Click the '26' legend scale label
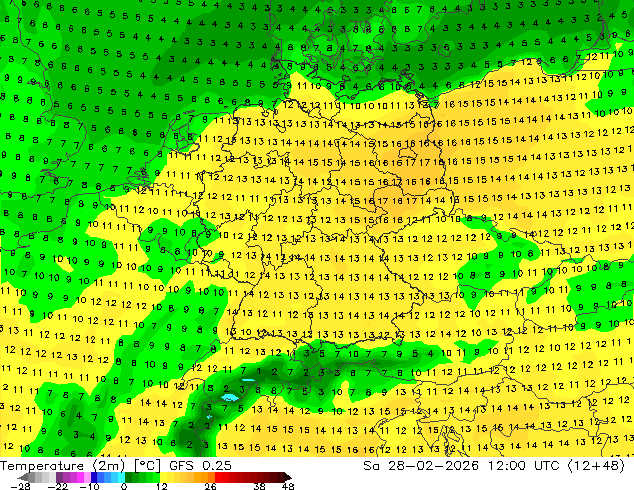634x490 pixels. (x=210, y=486)
